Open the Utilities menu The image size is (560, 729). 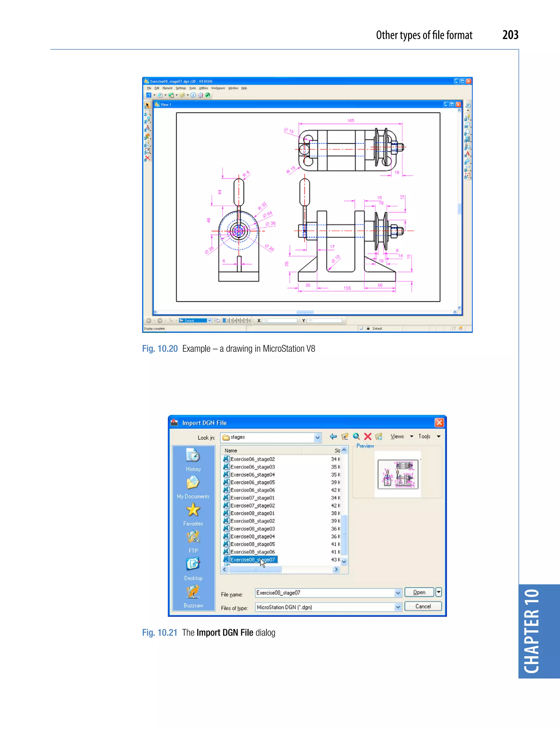pyautogui.click(x=203, y=88)
